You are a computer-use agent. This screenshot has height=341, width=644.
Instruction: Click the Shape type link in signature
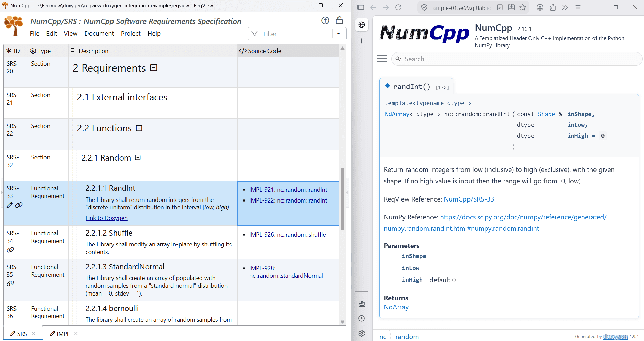(546, 114)
